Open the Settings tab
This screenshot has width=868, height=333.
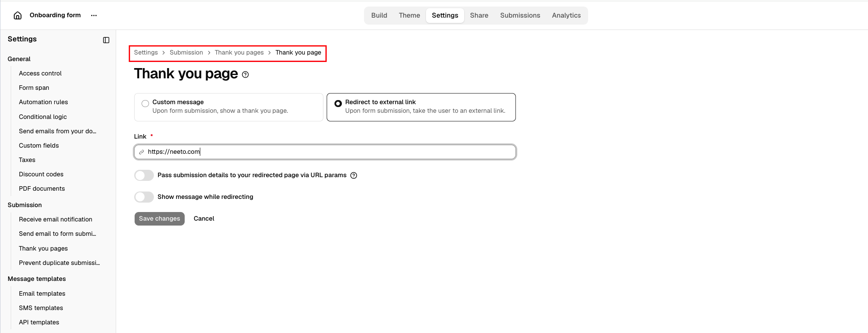tap(445, 16)
